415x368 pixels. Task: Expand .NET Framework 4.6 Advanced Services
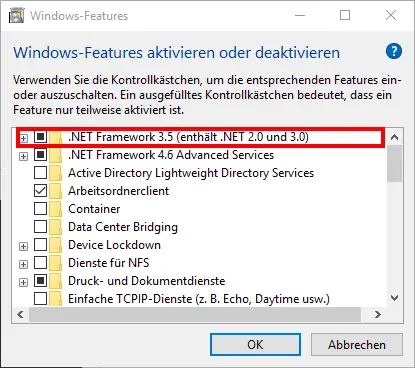(x=23, y=156)
